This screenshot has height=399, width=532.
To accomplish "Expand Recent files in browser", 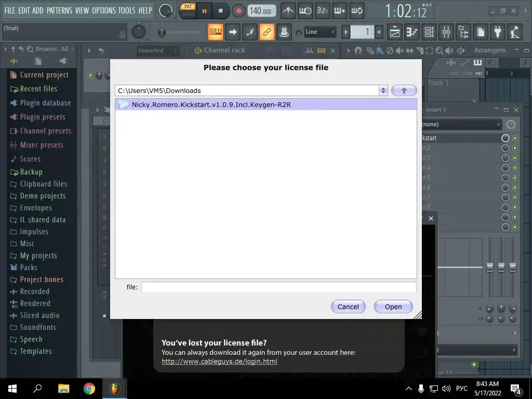I will click(x=34, y=89).
